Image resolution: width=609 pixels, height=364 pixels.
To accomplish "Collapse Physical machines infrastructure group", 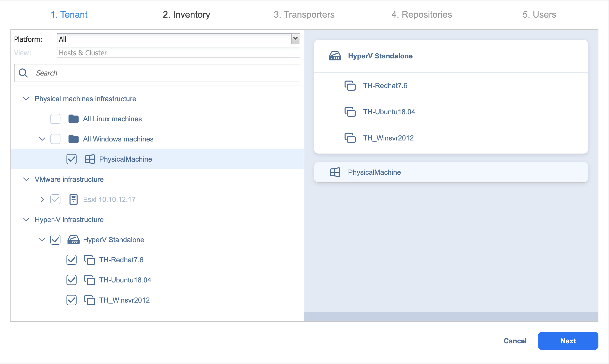I will 26,99.
